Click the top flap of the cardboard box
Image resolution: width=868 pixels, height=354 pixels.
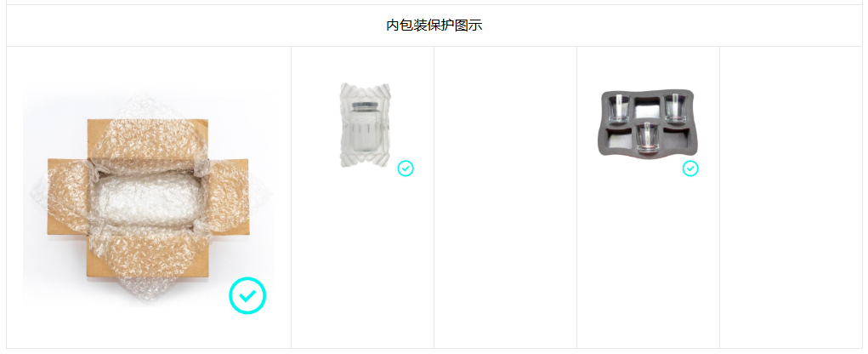148,139
